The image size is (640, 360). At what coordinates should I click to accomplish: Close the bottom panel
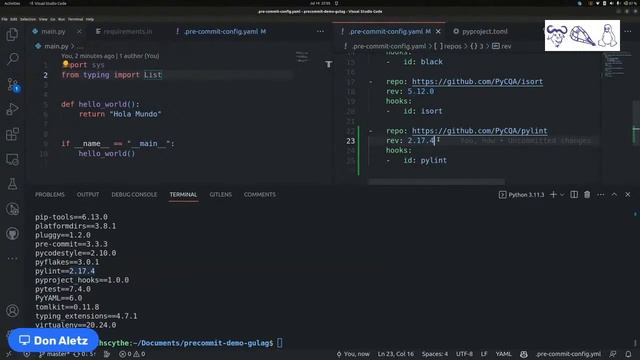tap(627, 195)
